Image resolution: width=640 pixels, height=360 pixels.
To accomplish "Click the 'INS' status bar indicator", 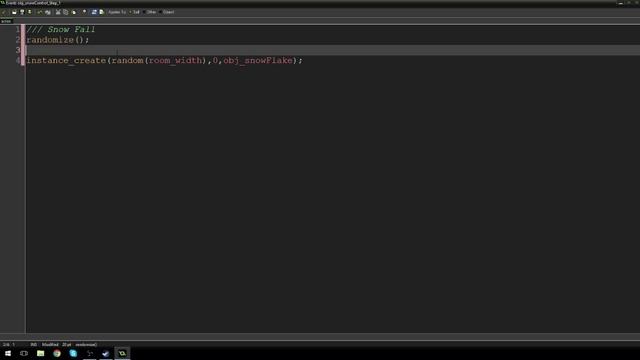I will 33,344.
